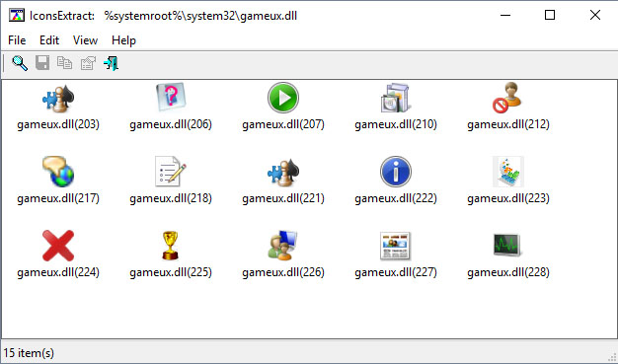Open the View menu
618x364 pixels.
pos(85,40)
